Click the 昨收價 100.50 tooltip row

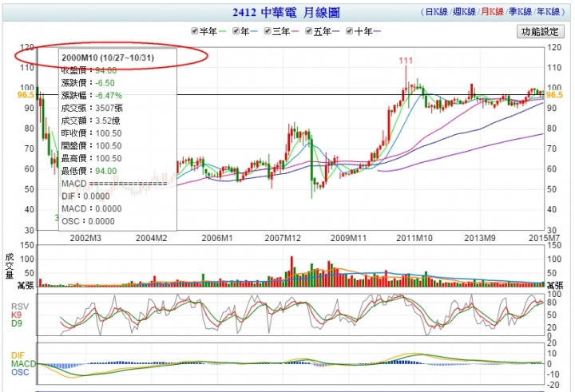click(x=91, y=133)
